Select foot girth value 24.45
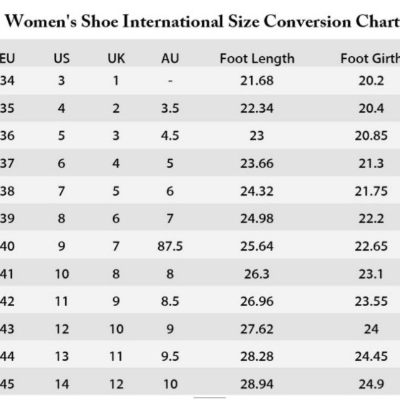The height and width of the screenshot is (400, 400). pos(371,357)
